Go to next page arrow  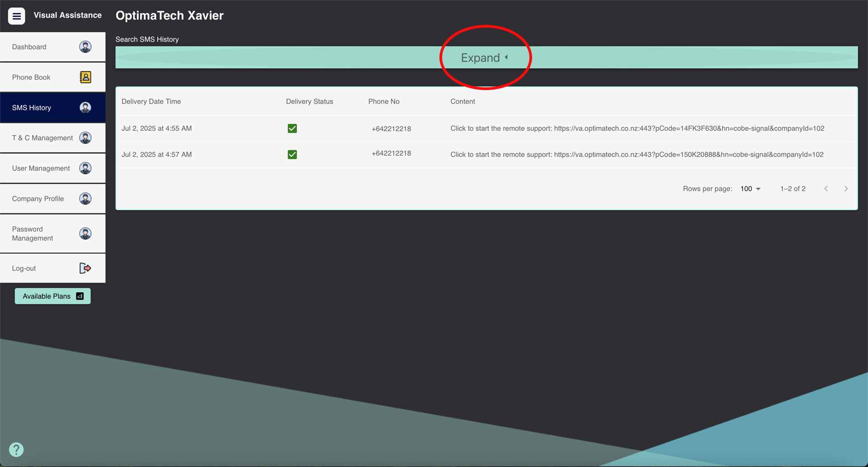click(x=846, y=189)
